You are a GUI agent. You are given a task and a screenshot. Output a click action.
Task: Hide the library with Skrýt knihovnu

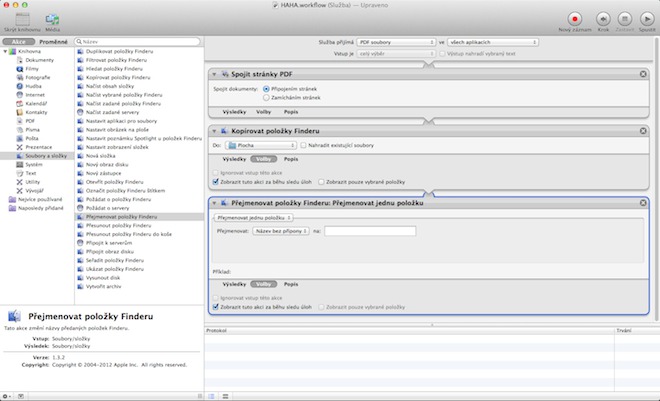pyautogui.click(x=22, y=18)
